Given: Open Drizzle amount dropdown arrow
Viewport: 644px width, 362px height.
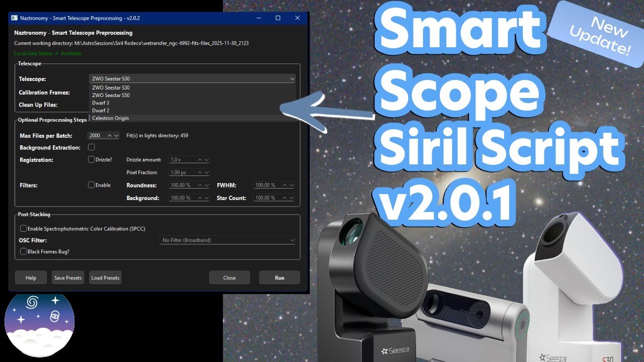Looking at the screenshot, I should coord(206,159).
